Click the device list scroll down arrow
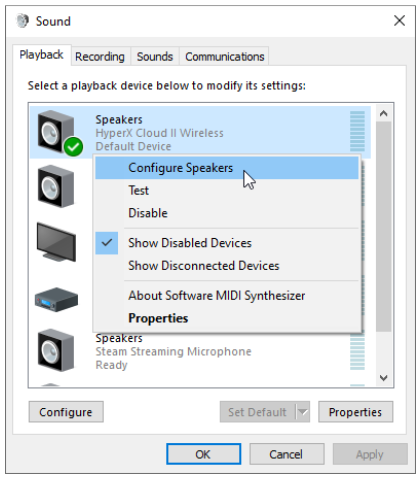 click(383, 378)
